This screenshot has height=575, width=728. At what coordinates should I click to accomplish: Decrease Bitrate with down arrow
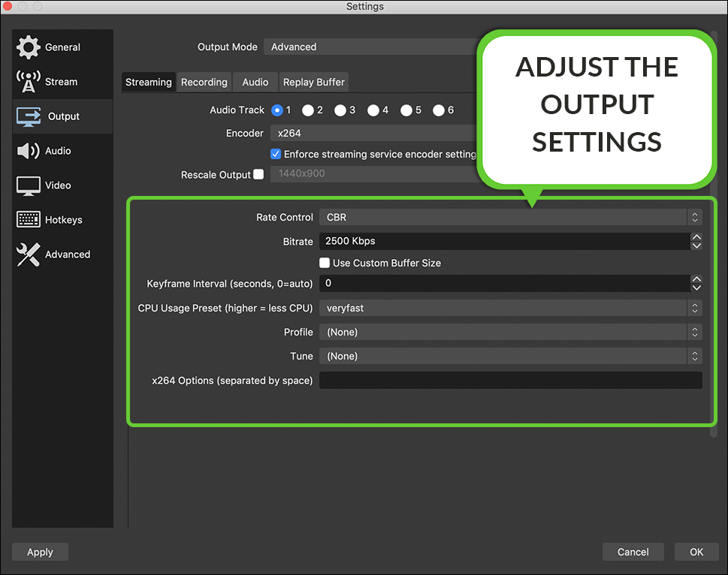pos(696,245)
